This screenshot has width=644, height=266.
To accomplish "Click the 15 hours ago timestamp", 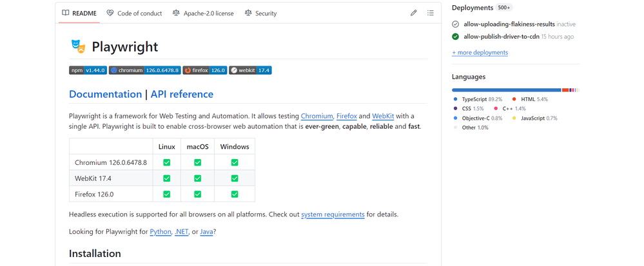I will click(x=558, y=37).
